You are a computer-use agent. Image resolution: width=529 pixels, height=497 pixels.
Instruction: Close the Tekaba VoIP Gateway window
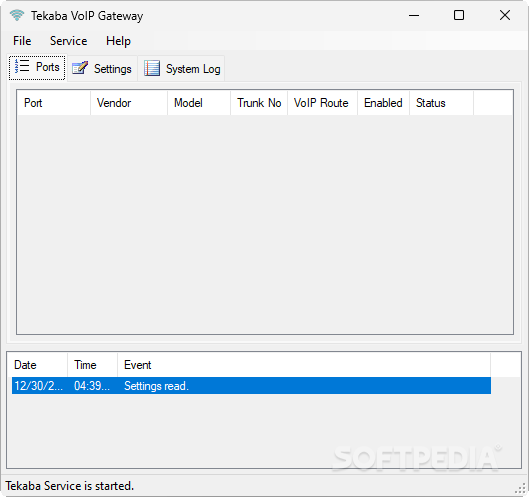coord(505,15)
